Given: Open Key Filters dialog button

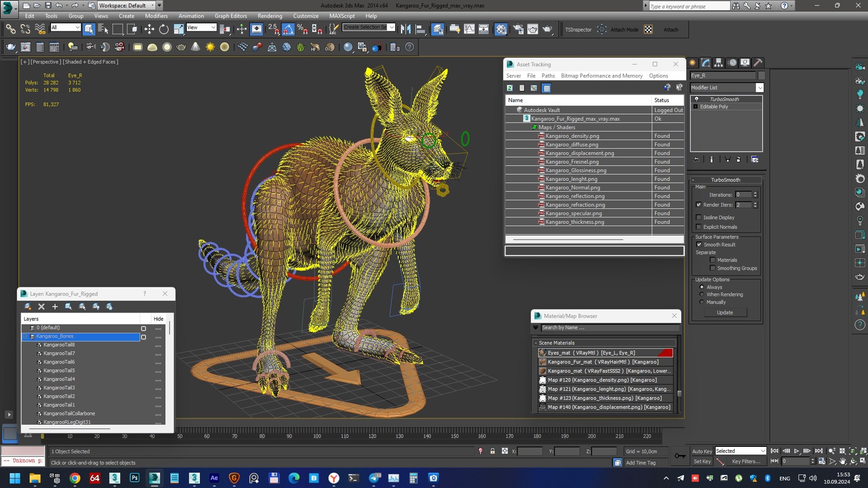Looking at the screenshot, I should [x=745, y=461].
